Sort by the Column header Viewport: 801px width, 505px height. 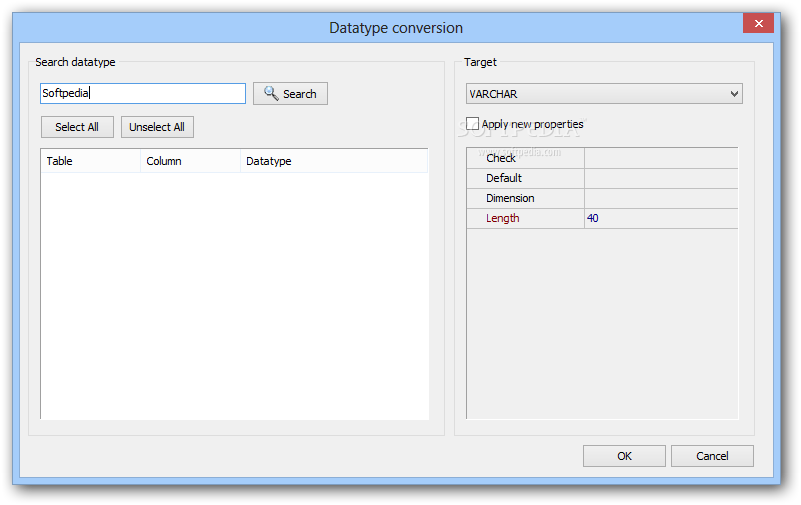point(190,161)
